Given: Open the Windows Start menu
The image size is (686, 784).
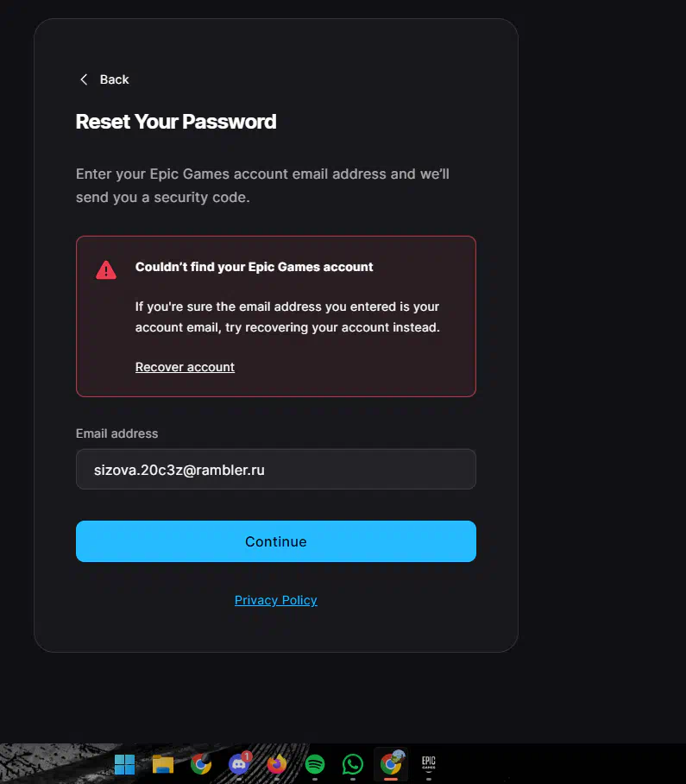Looking at the screenshot, I should point(124,764).
